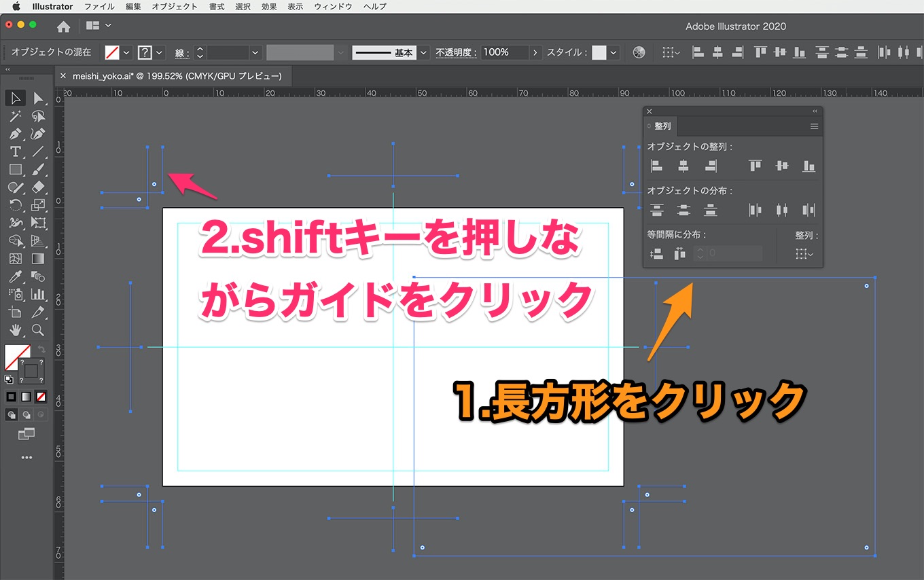Open opacity slider arrow beside 100%
The image size is (924, 580).
[535, 52]
